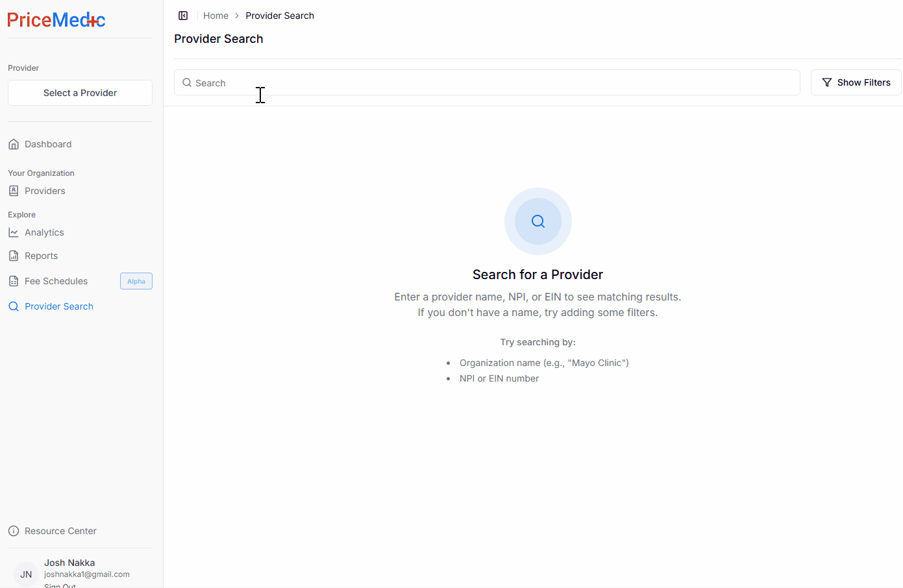Collapse the sidebar with the panel toggle icon
The width and height of the screenshot is (903, 588).
click(x=183, y=16)
